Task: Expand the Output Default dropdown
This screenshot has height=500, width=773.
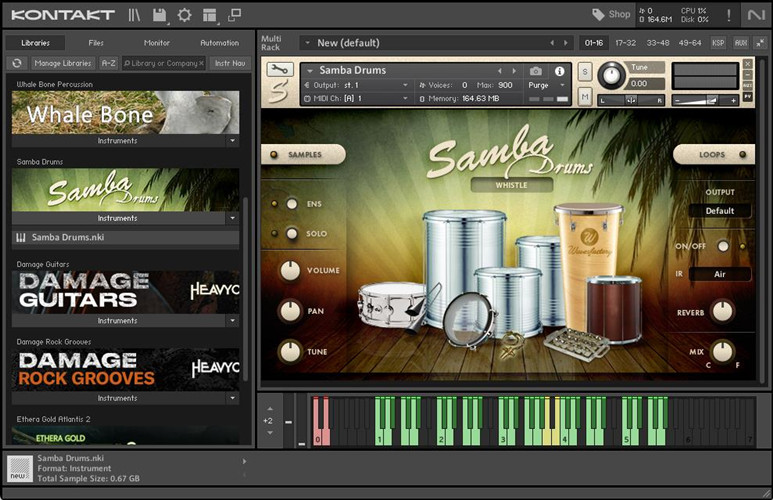Action: point(720,211)
